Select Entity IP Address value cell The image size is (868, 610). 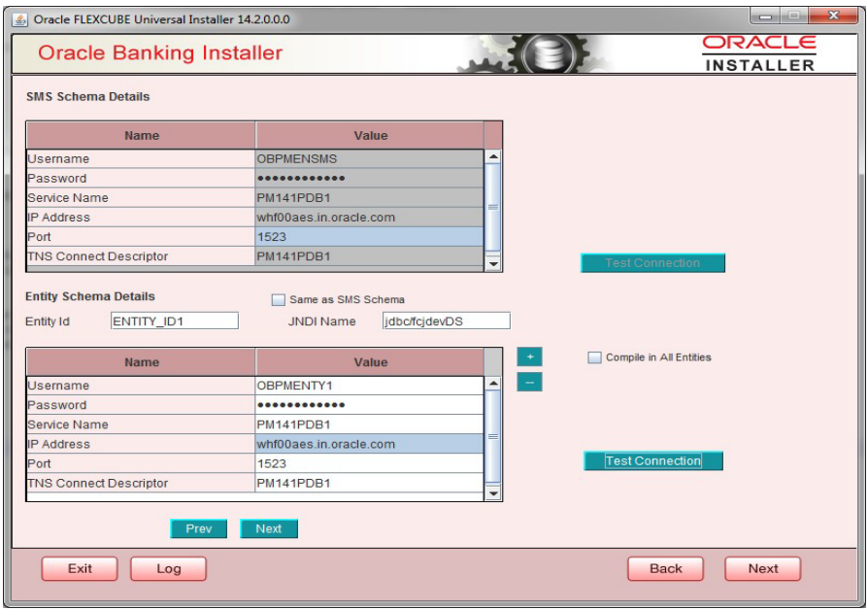point(369,444)
